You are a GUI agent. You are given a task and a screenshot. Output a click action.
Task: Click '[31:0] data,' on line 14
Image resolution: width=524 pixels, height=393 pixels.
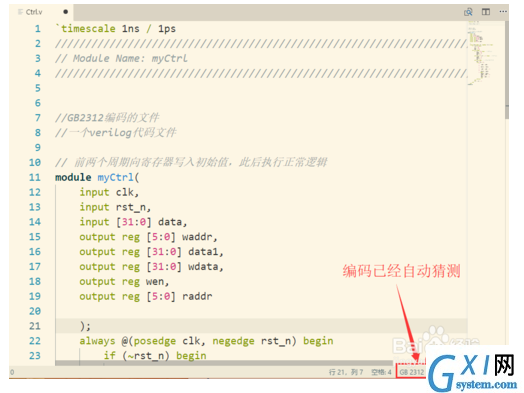151,222
